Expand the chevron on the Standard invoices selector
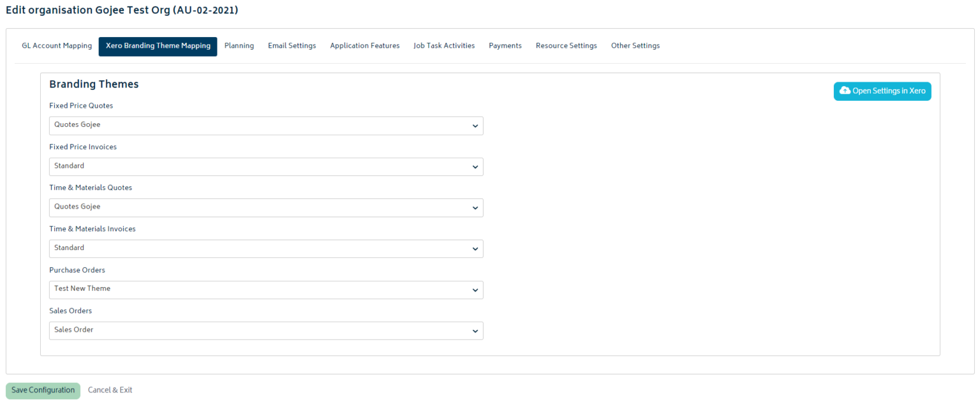 point(475,166)
